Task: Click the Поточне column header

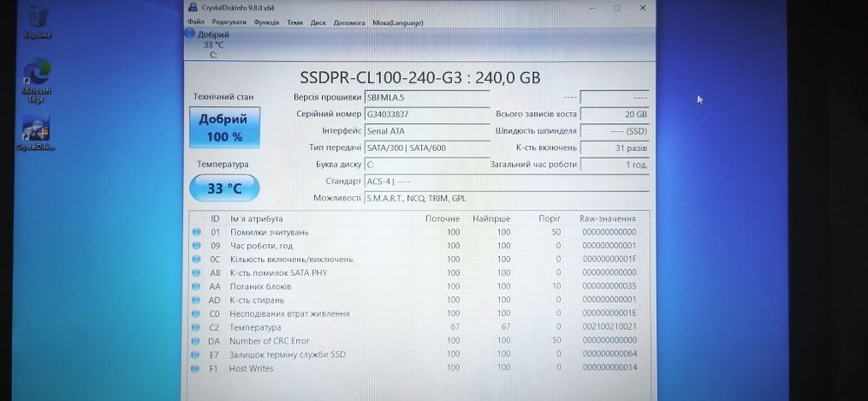Action: coord(442,219)
